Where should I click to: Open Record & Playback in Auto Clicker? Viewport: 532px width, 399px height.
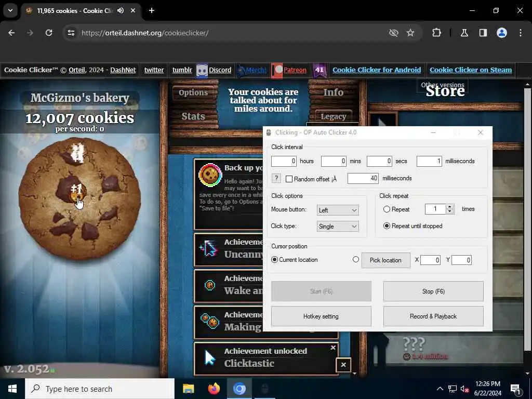(433, 316)
